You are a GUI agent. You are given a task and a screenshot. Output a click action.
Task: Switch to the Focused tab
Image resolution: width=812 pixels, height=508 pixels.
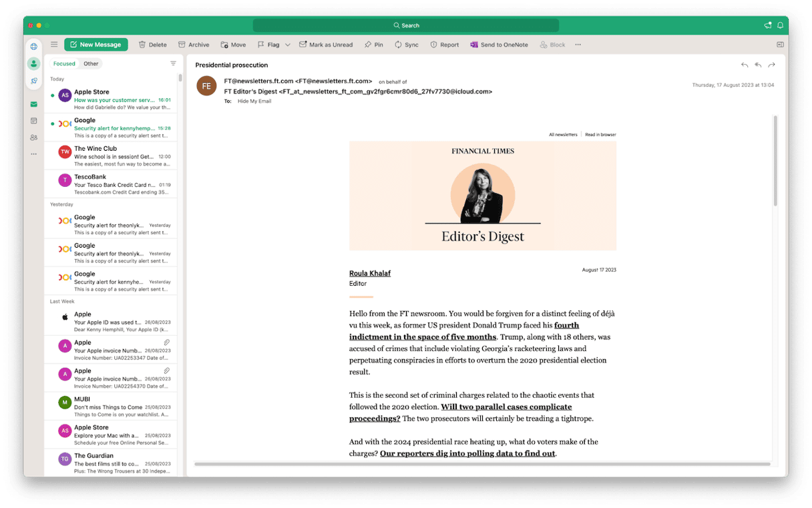64,63
